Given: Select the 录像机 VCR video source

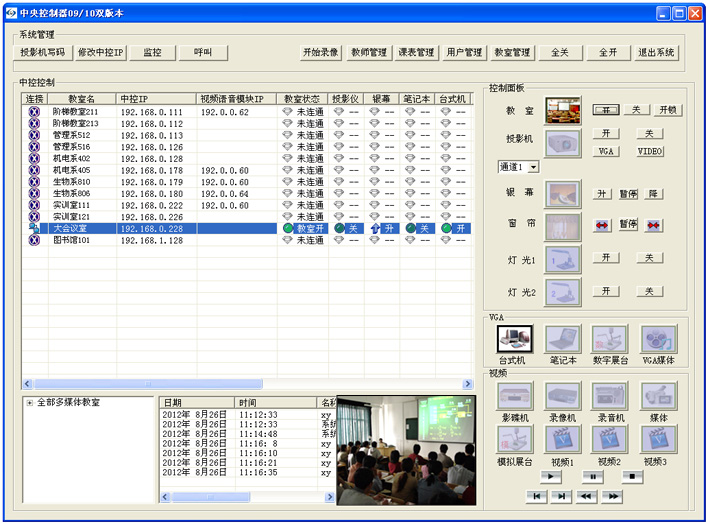Looking at the screenshot, I should [x=562, y=396].
